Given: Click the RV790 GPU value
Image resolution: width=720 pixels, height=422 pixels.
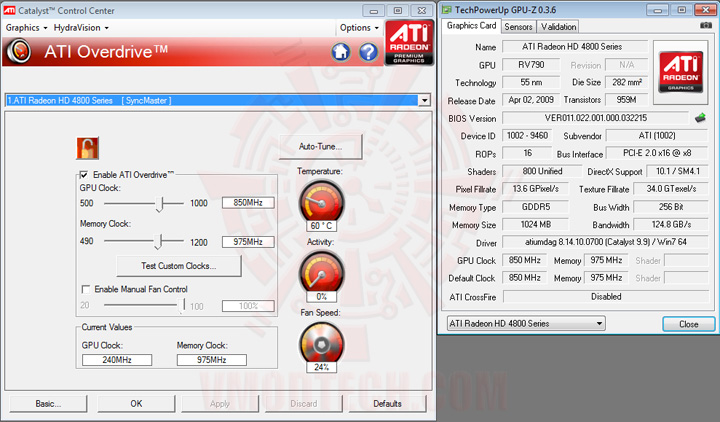Looking at the screenshot, I should click(x=531, y=65).
